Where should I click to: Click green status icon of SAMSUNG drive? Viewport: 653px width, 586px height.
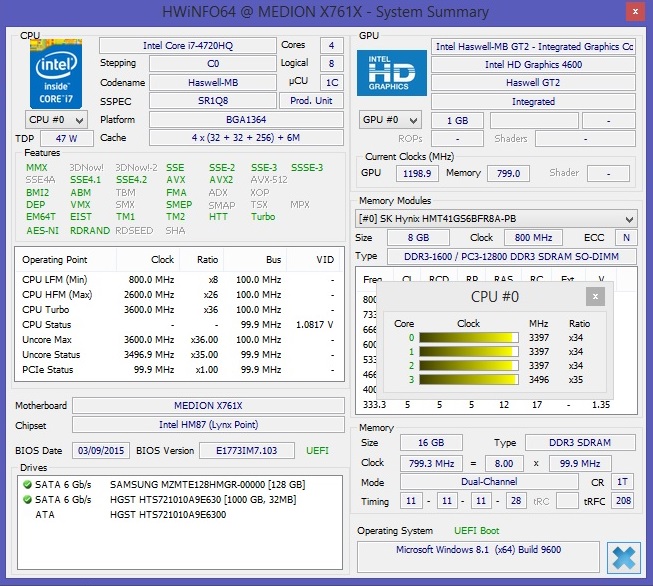coord(27,484)
